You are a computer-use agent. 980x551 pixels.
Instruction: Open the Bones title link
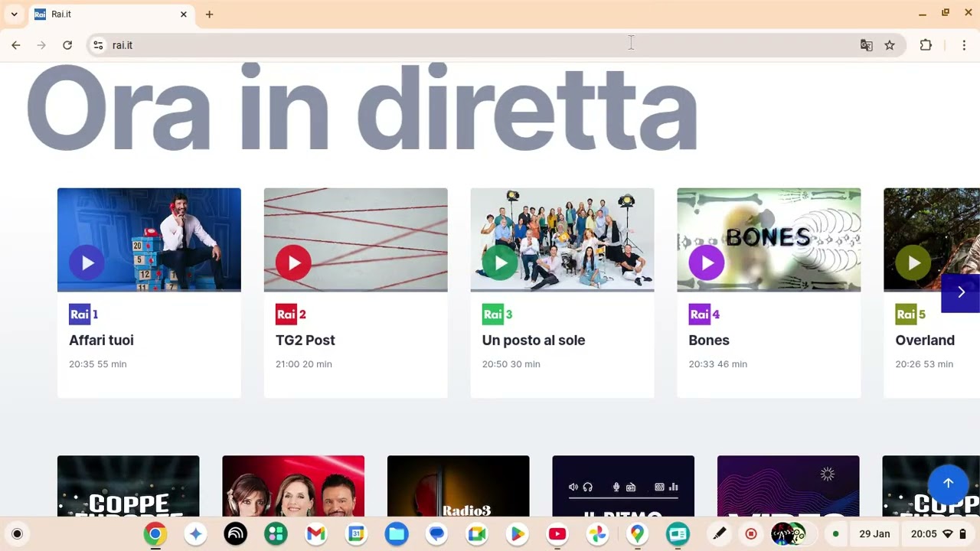tap(709, 341)
